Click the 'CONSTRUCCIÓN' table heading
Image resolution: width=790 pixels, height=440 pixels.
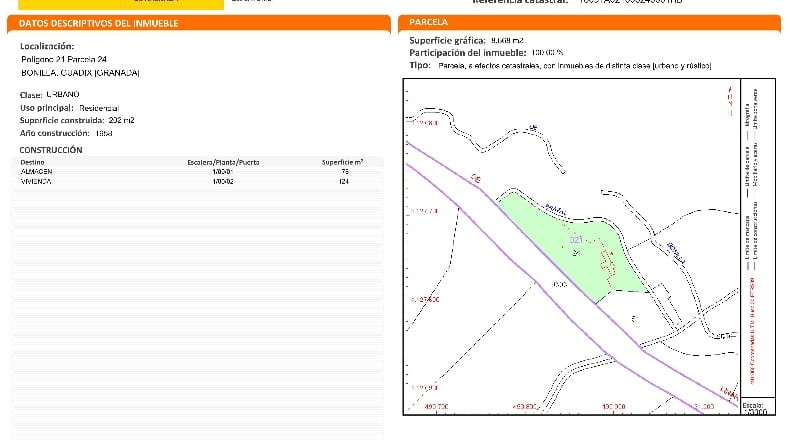click(51, 150)
